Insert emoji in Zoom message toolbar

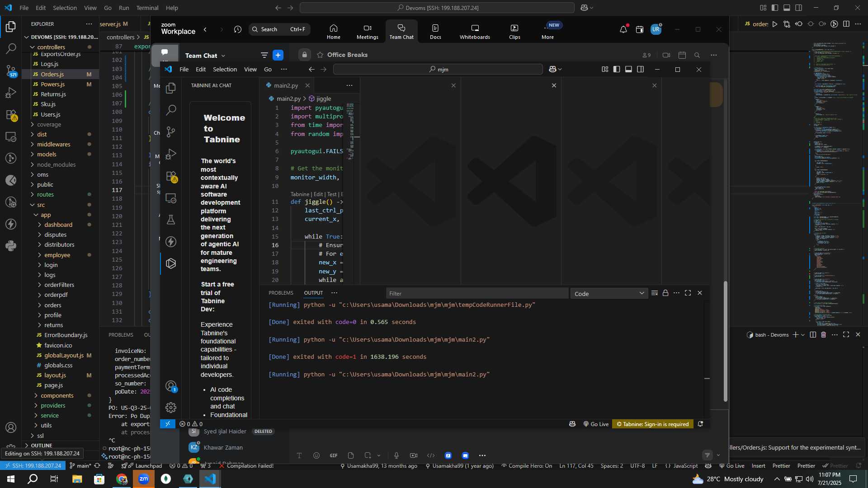[x=316, y=455]
